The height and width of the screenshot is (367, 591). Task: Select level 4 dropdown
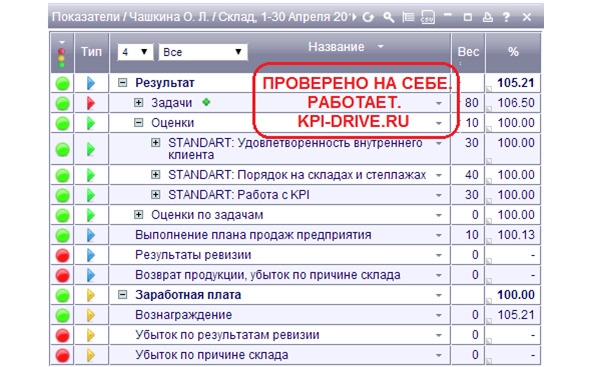click(x=135, y=52)
